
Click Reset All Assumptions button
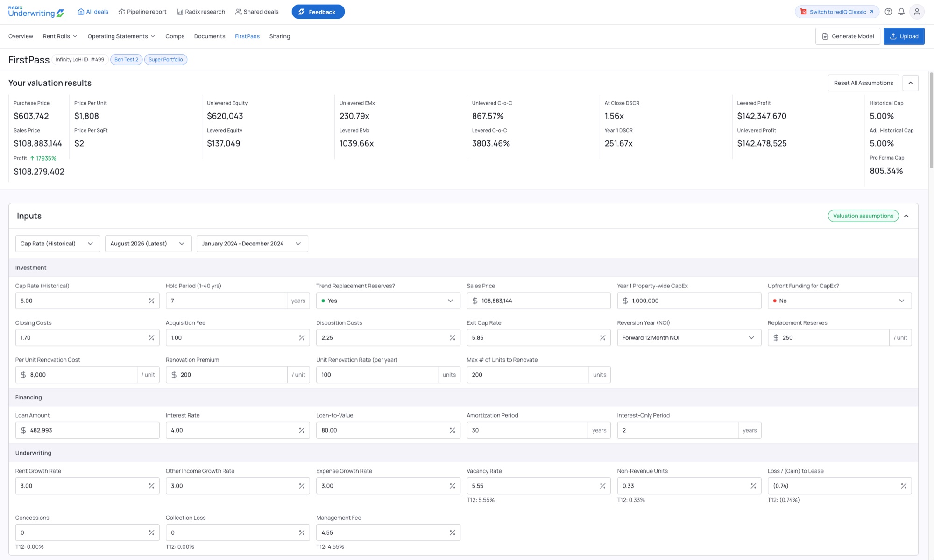863,83
